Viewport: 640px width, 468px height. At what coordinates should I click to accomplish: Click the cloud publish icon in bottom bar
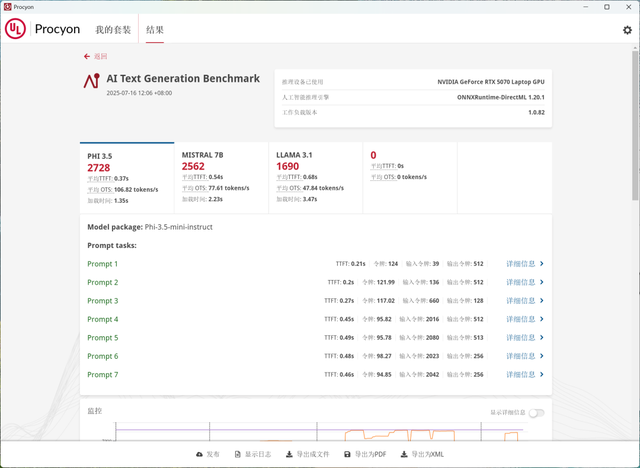coord(199,454)
